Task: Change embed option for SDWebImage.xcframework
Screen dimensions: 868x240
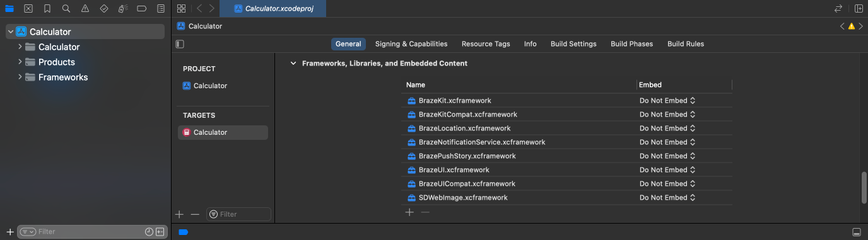Action: [667, 198]
